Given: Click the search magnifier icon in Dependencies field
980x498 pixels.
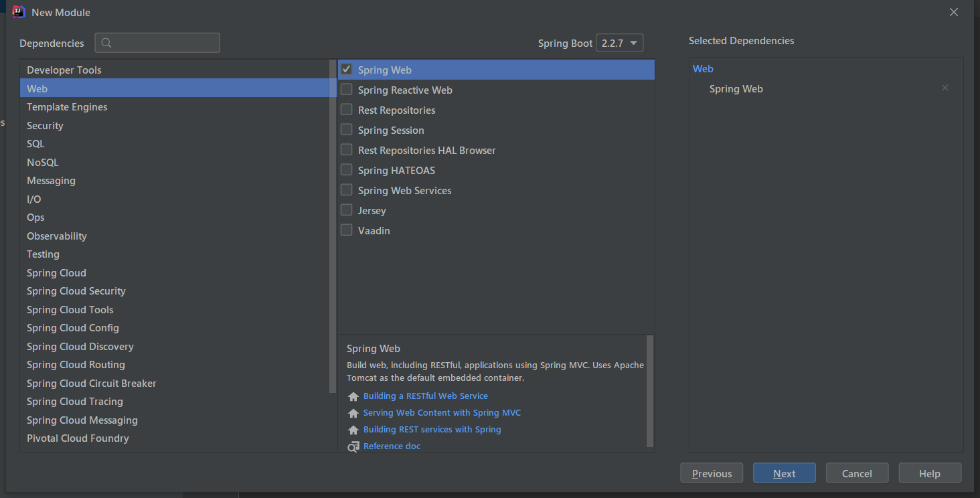Looking at the screenshot, I should [107, 43].
